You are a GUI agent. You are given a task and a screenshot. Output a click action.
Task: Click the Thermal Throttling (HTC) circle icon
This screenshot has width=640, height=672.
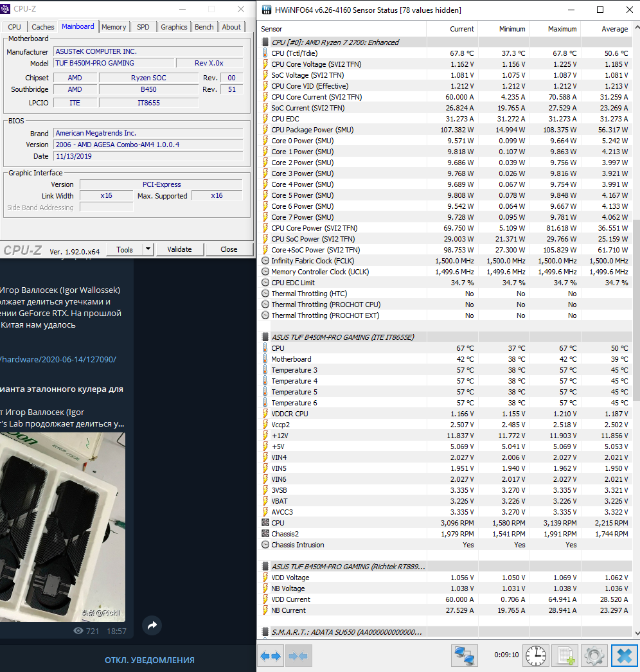pyautogui.click(x=265, y=294)
